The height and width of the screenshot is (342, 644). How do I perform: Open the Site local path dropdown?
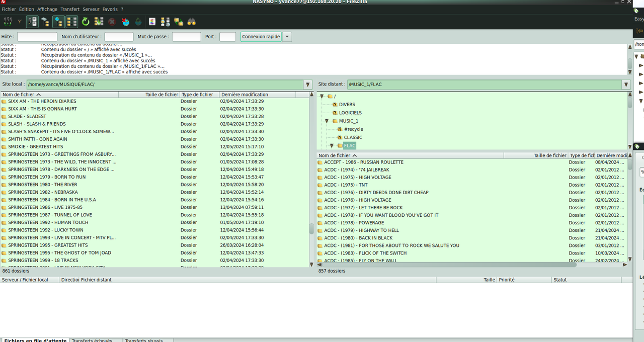point(308,84)
